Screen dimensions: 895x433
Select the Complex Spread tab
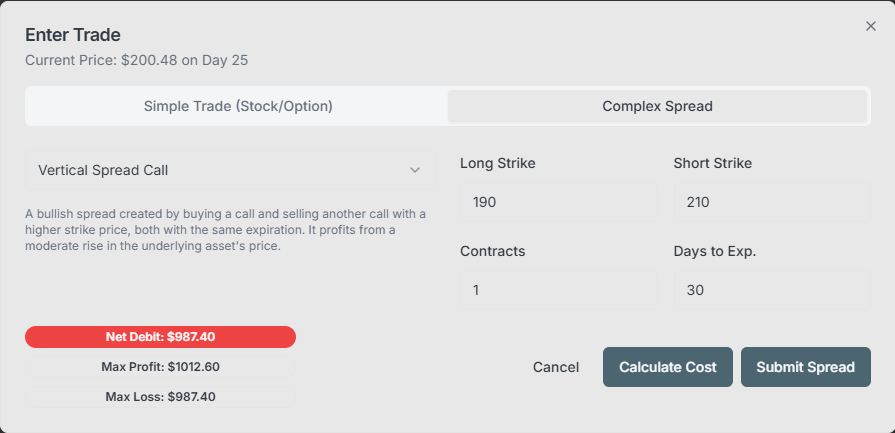coord(657,106)
